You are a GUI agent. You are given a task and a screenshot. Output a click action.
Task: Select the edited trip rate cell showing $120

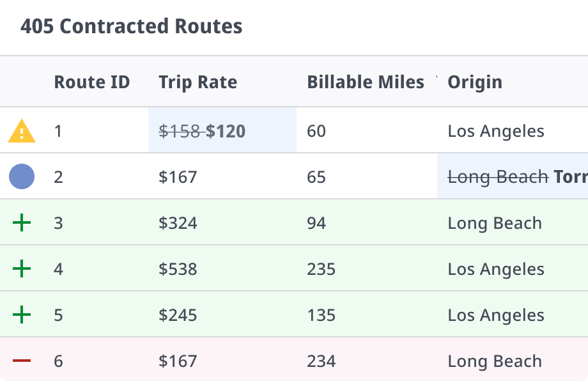pyautogui.click(x=222, y=130)
